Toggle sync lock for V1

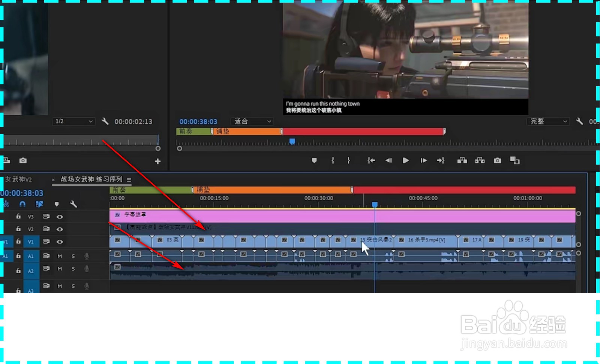coord(46,241)
